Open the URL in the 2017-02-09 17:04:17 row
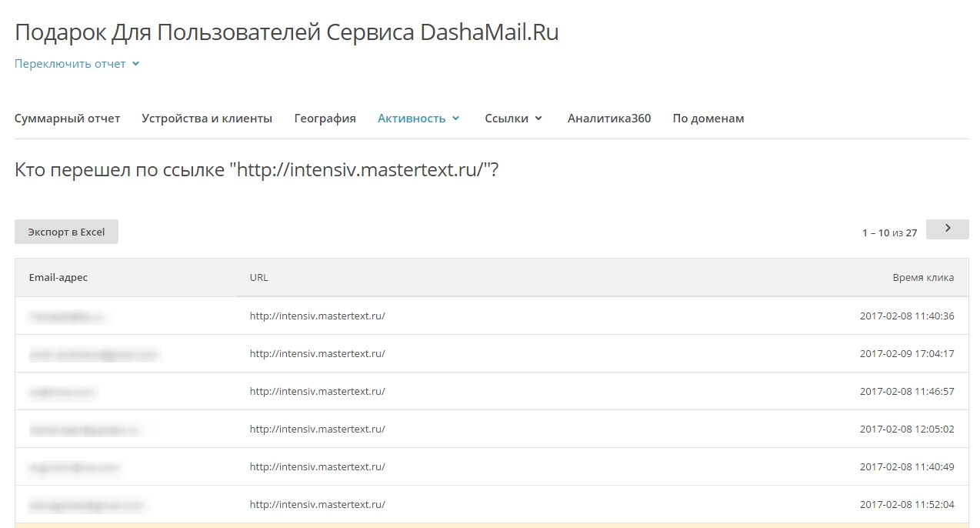Screen dimensions: 980x528 317,353
